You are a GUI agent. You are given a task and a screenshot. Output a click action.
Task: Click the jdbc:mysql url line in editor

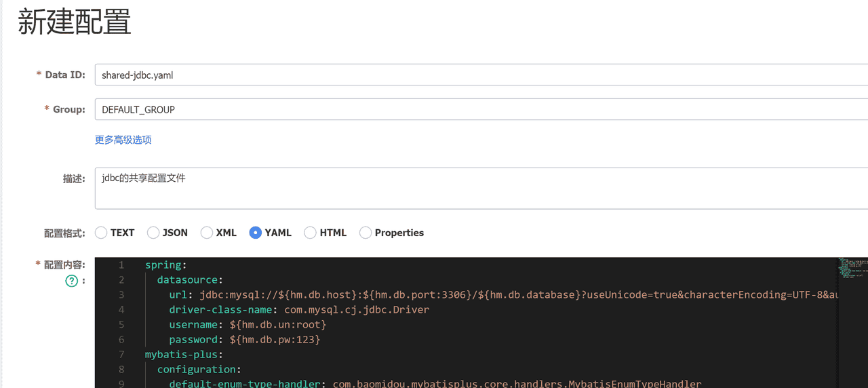[x=475, y=295]
